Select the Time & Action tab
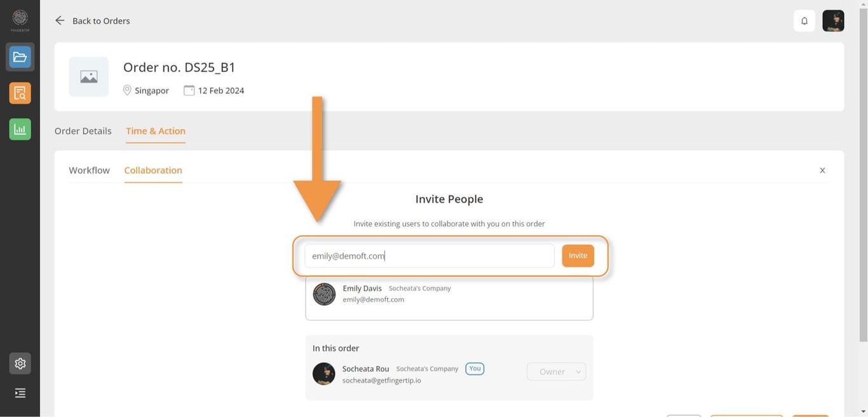 click(x=156, y=131)
